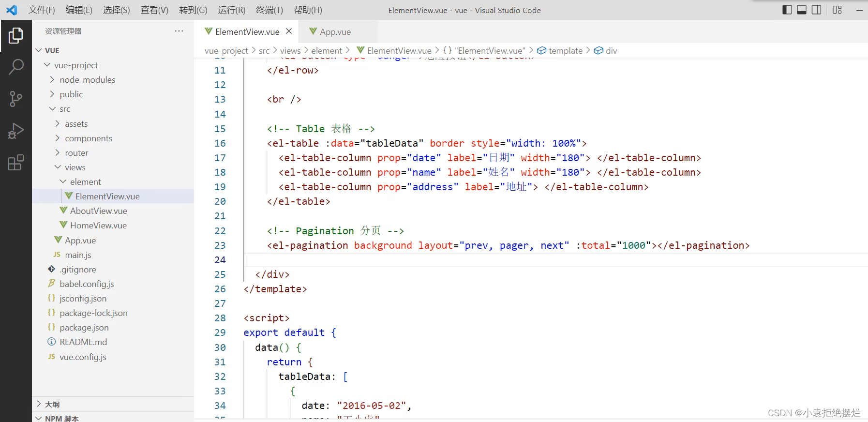Collapse the NPM 脚本 section
Image resolution: width=868 pixels, height=422 pixels.
coord(39,418)
